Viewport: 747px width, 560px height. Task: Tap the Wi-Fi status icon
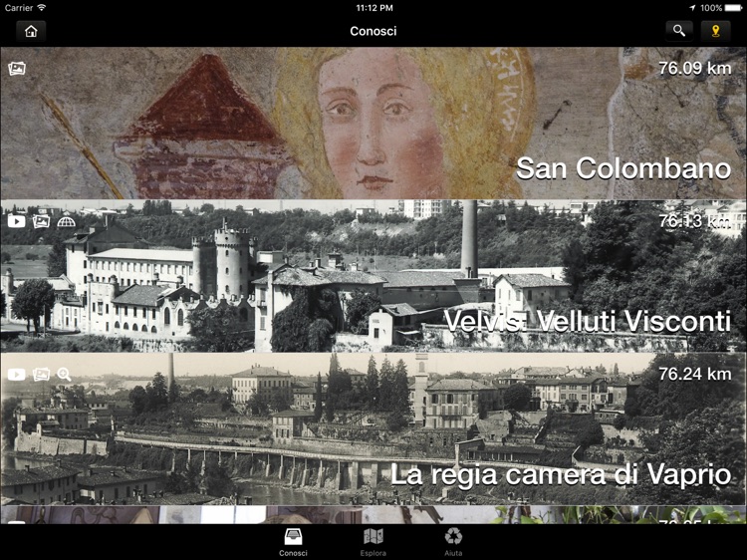click(42, 8)
